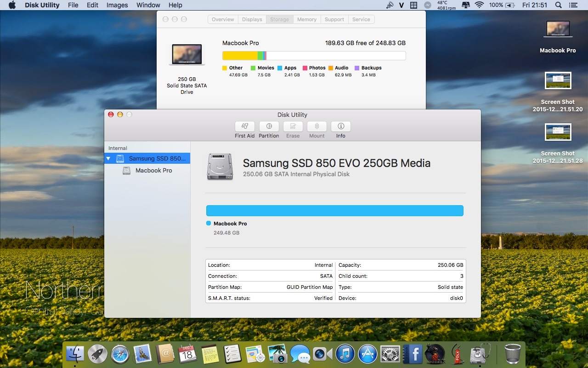Click the blue Macbook Pro partition bar

(x=334, y=211)
